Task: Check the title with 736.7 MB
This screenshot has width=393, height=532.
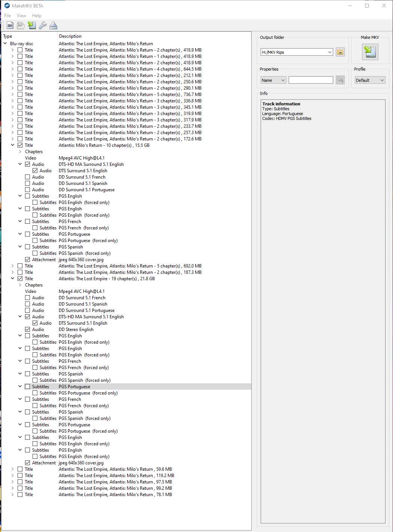Action: (20, 95)
